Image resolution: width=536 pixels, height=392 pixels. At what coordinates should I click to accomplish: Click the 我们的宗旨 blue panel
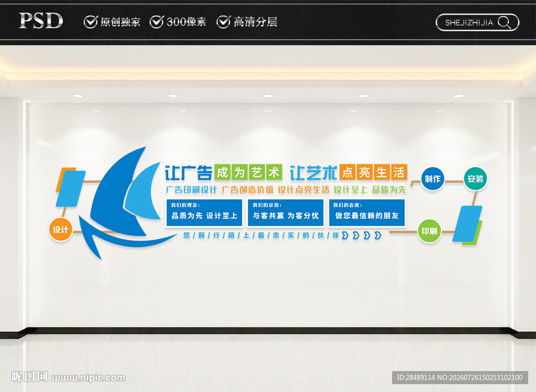(x=285, y=213)
